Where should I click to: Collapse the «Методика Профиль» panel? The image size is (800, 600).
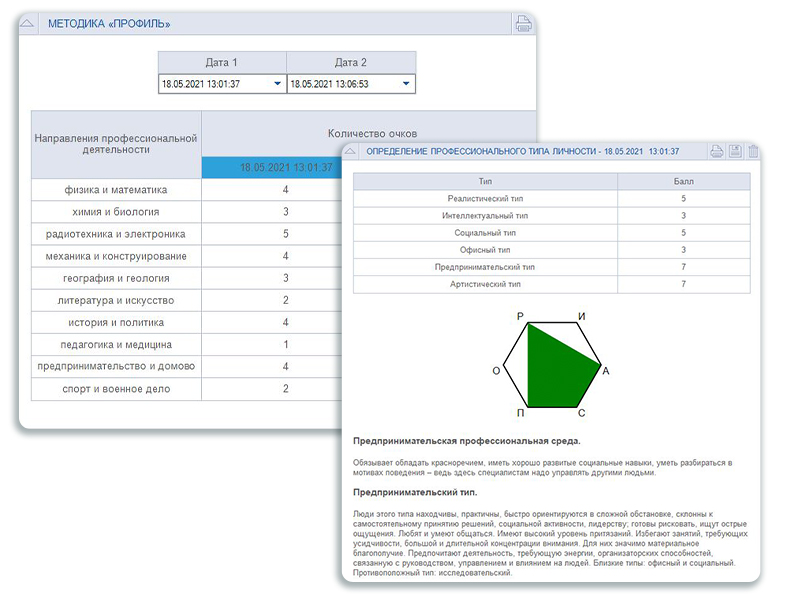pos(28,23)
